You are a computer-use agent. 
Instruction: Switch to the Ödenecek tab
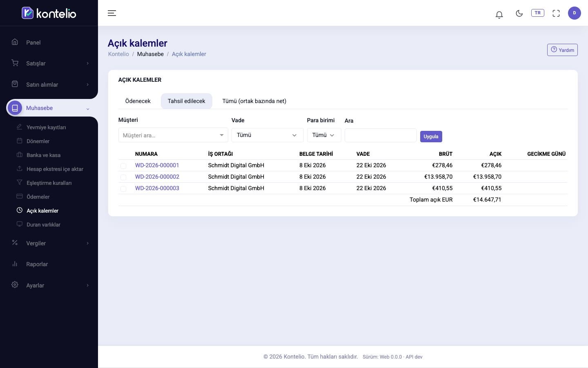pyautogui.click(x=138, y=101)
